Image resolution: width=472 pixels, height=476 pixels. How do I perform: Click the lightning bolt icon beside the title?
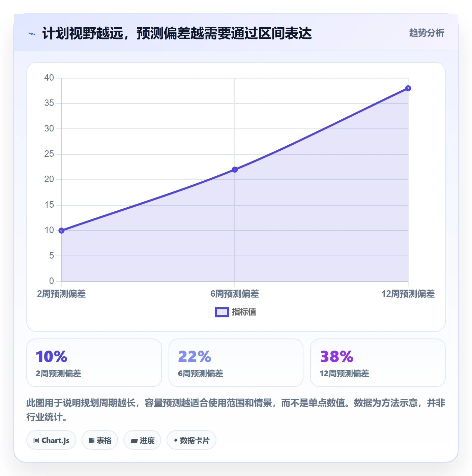click(x=32, y=34)
